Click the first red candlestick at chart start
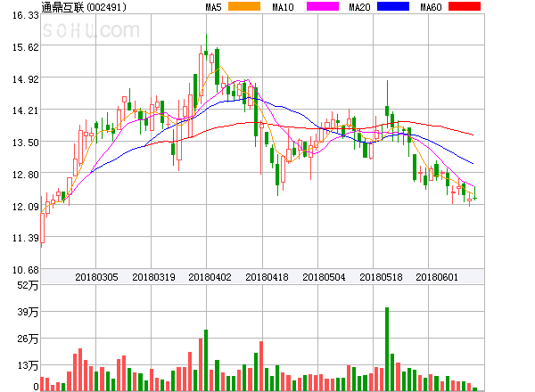Image resolution: width=535 pixels, height=392 pixels. click(x=42, y=222)
